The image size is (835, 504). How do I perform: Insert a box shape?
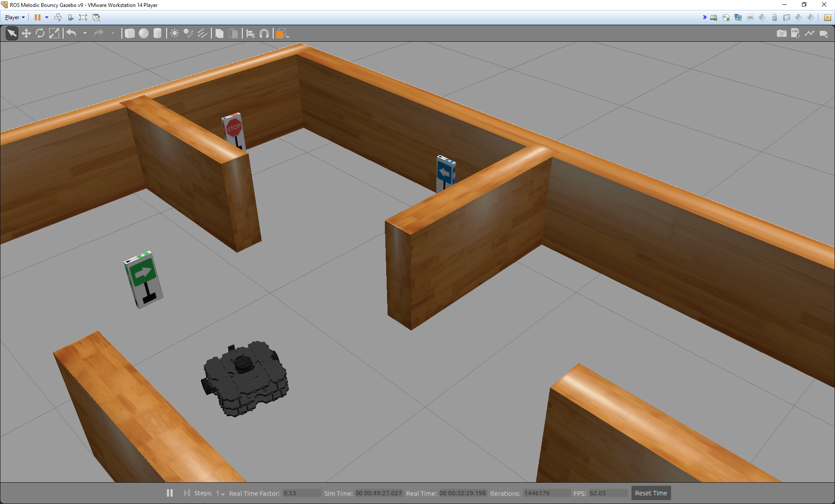click(x=130, y=33)
